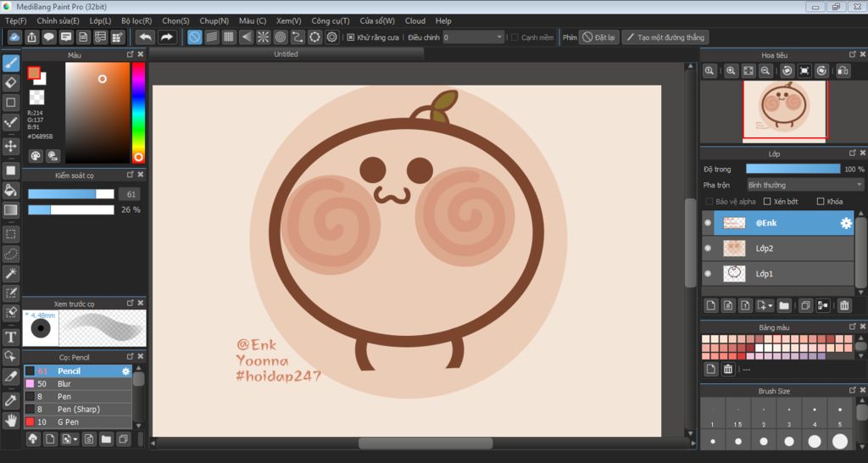Open the Điều chỉnh dropdown
Image resolution: width=868 pixels, height=463 pixels.
point(473,37)
